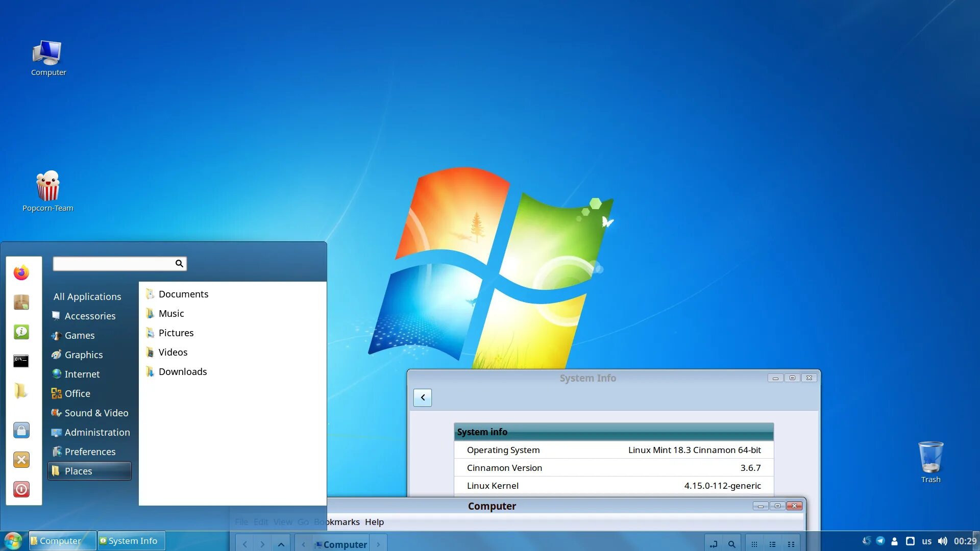Navigate back in System Info panel
This screenshot has width=980, height=551.
click(x=422, y=397)
